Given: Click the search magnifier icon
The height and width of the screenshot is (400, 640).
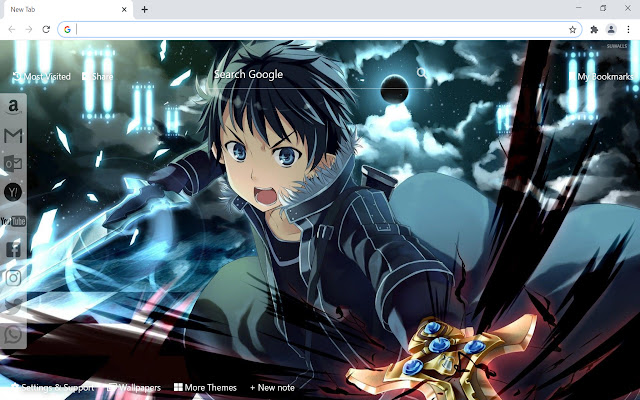Looking at the screenshot, I should click(x=422, y=73).
